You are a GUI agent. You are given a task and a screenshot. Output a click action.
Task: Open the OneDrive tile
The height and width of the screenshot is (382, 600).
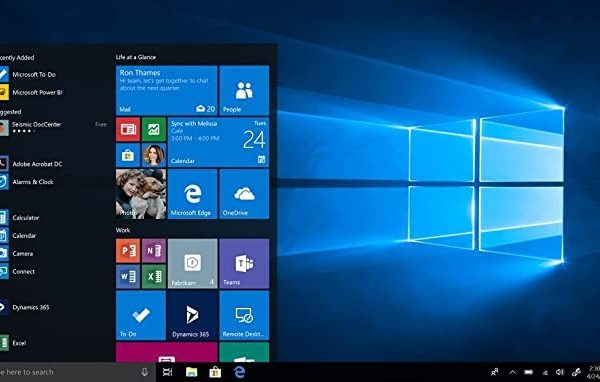click(244, 194)
